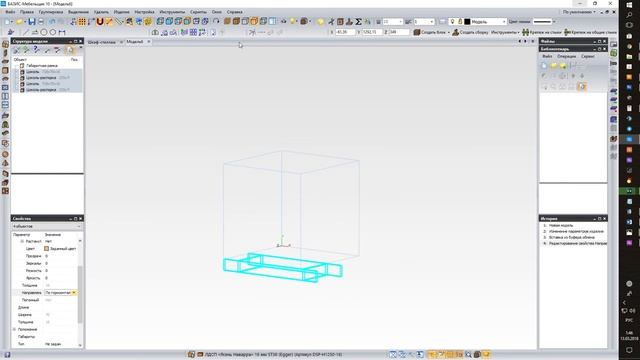640x360 pixels.
Task: Select 'Габаритная рамка' in model structure tree
Action: click(42, 66)
